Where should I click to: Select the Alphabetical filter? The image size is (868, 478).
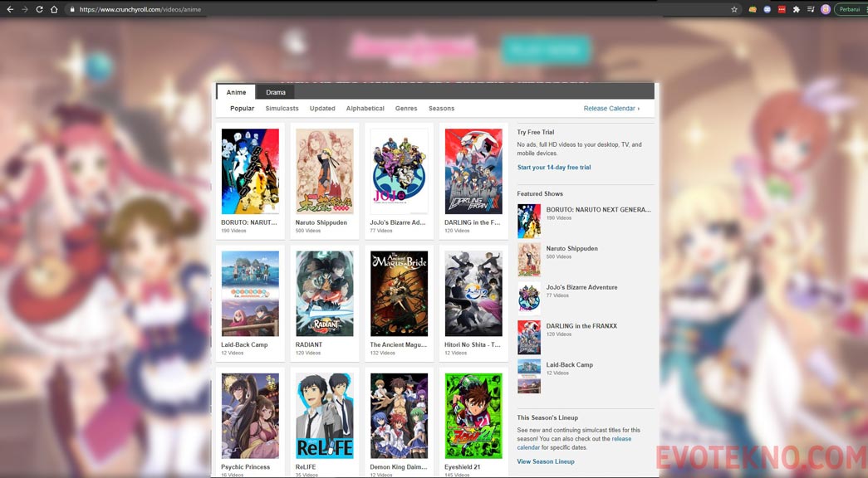pos(365,109)
